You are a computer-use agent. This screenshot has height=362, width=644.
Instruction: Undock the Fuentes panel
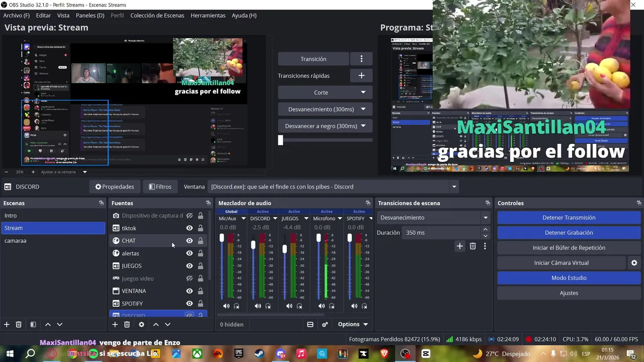tap(208, 203)
